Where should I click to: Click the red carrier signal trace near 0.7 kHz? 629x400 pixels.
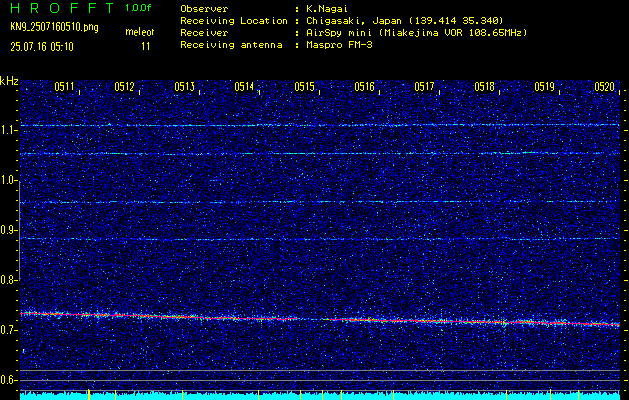click(x=320, y=319)
